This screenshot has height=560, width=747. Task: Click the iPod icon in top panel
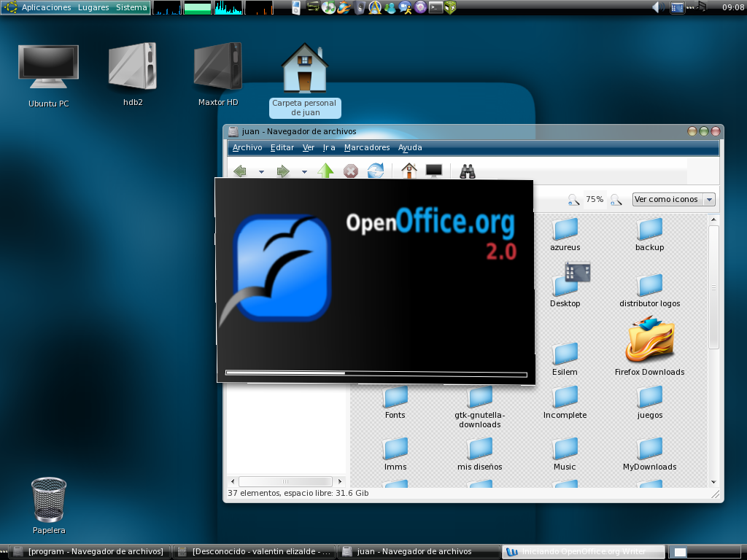coord(296,7)
